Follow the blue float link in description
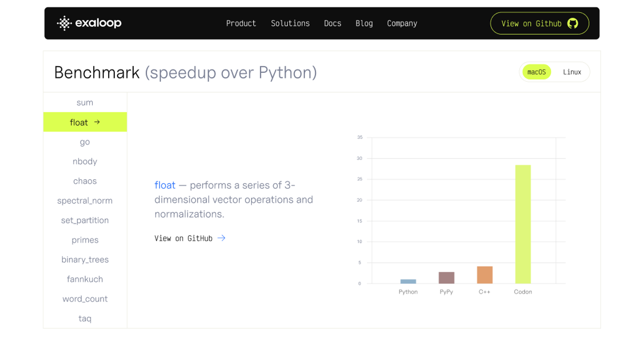This screenshot has width=644, height=344. pos(165,185)
